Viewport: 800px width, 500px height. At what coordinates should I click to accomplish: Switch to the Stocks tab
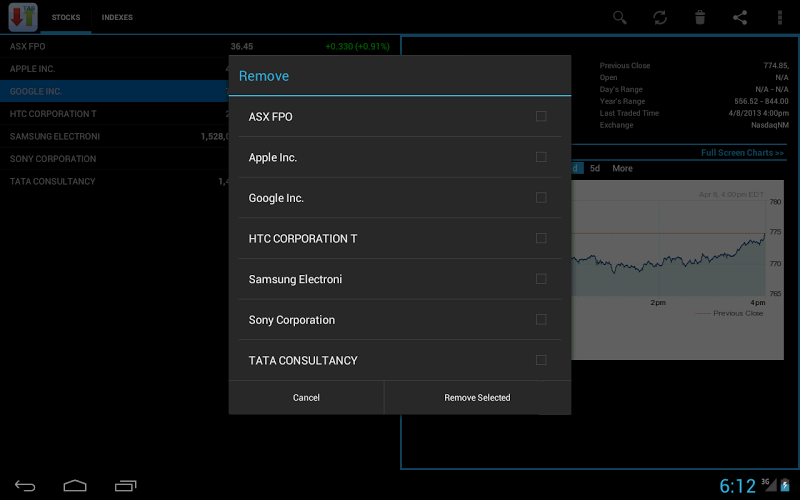pos(66,17)
